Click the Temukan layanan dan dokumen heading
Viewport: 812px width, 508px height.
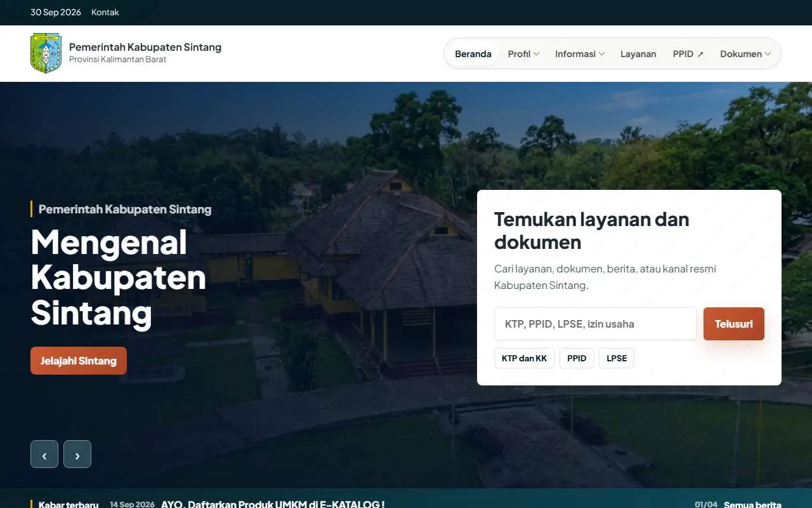click(x=592, y=231)
